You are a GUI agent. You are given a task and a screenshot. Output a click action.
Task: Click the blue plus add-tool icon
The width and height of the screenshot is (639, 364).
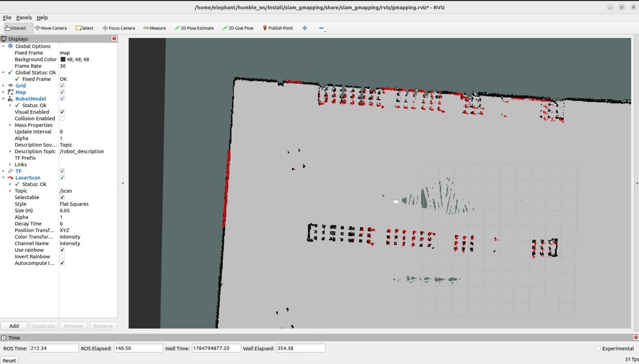tap(305, 28)
